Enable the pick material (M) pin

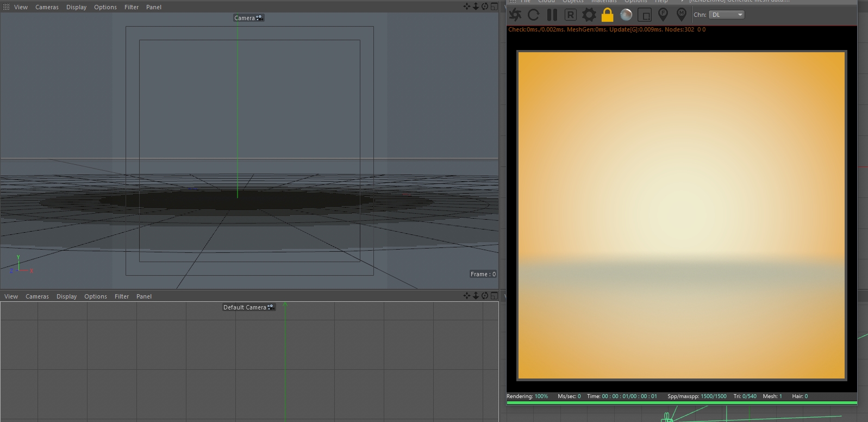(x=682, y=15)
